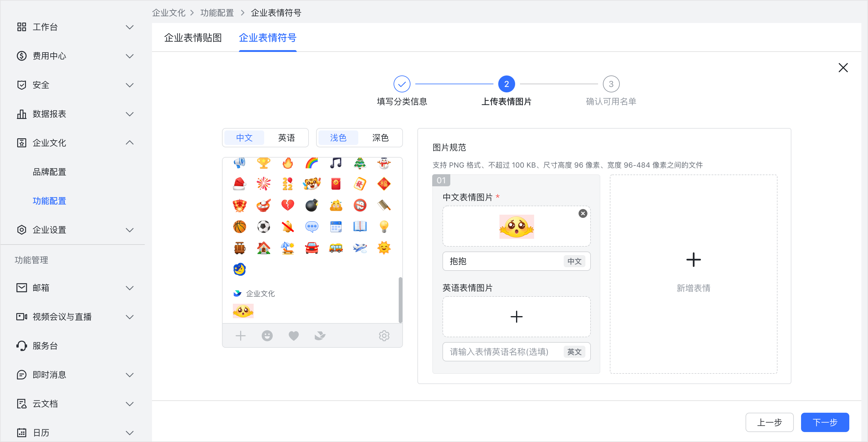Screen dimensions: 868x442
Task: Go to 企业文化 in breadcrumb
Action: pyautogui.click(x=169, y=13)
